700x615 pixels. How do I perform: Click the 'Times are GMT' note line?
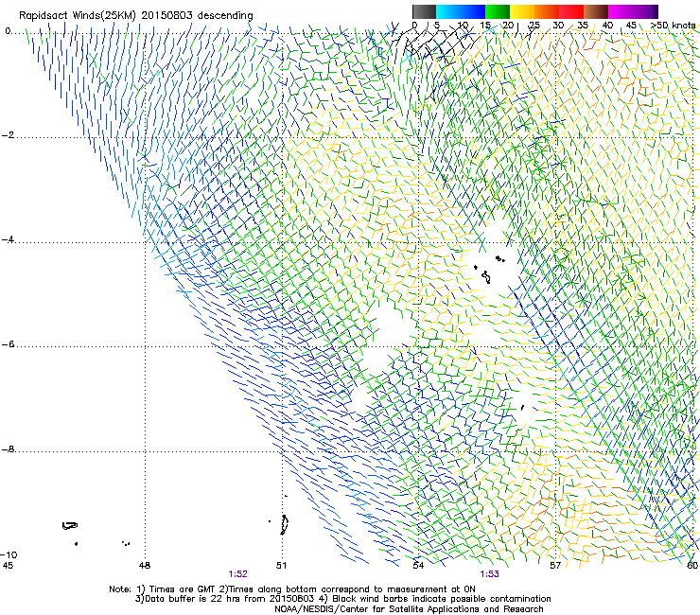292,589
